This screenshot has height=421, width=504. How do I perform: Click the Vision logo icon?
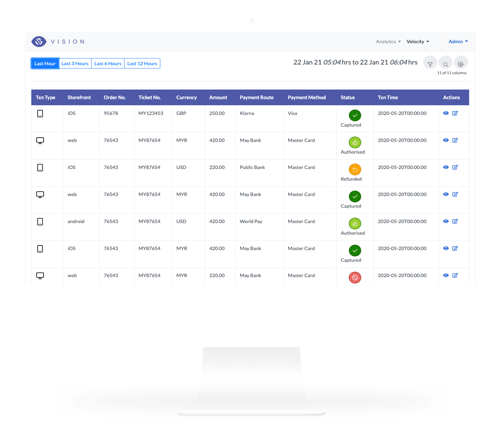pos(39,42)
